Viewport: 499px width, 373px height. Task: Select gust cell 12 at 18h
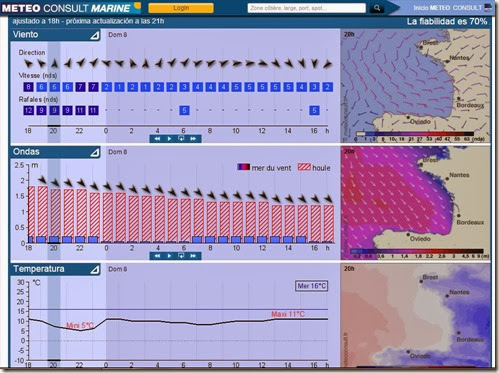coord(28,110)
